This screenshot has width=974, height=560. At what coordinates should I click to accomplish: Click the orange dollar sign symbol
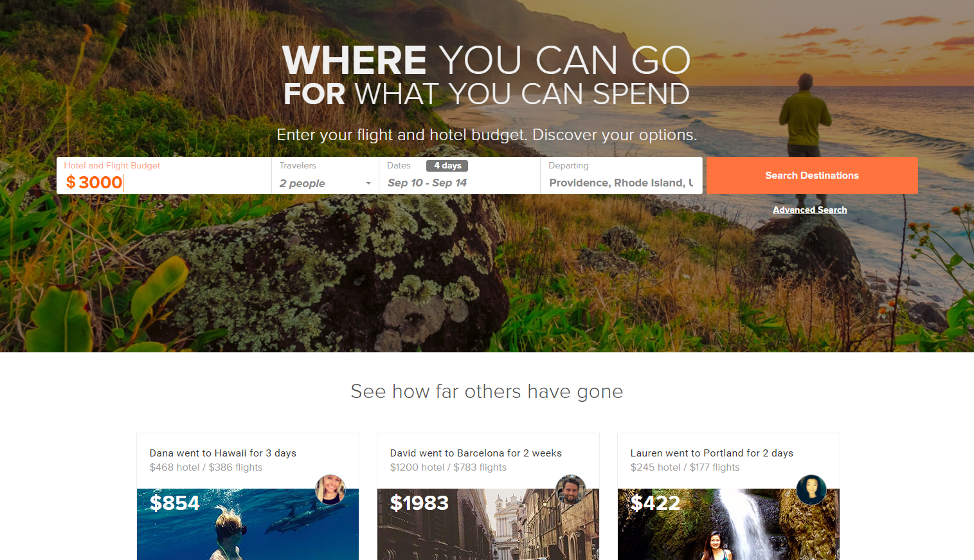pos(71,183)
